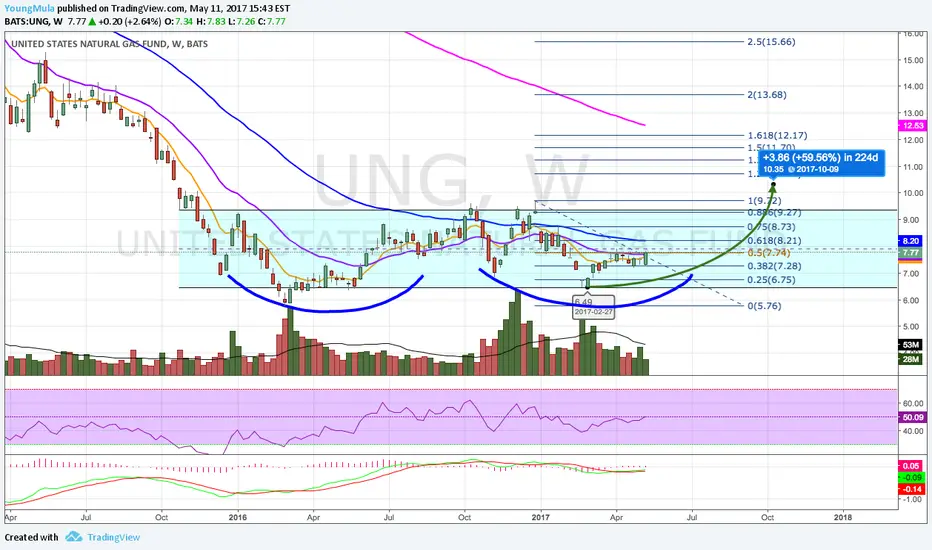Click the +3.86 (+59.56%) in 224d tooltip

point(821,163)
